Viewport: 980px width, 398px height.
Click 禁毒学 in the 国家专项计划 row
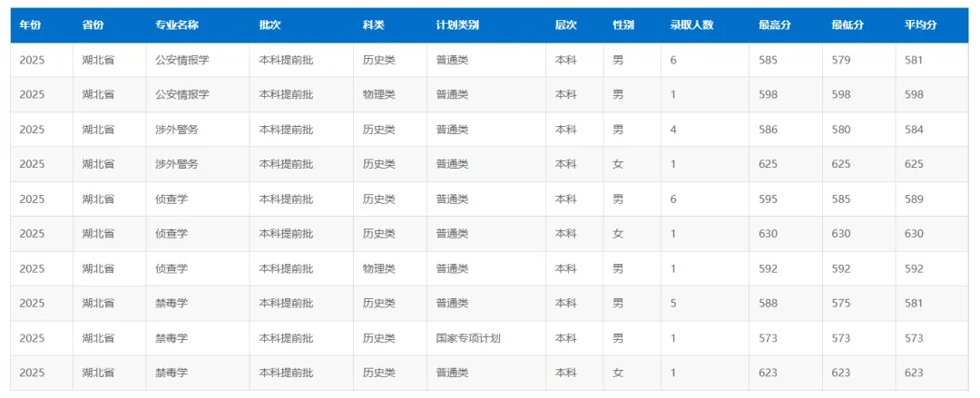pos(171,338)
